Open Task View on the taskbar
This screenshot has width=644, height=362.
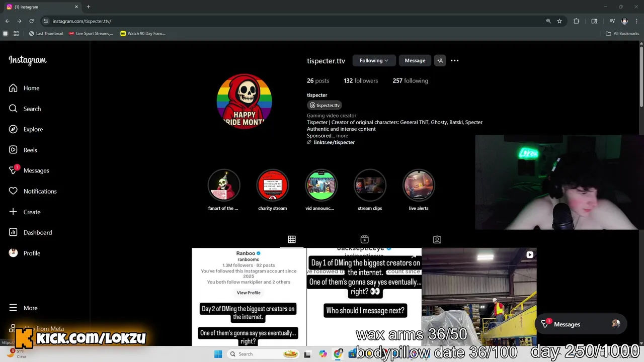click(307, 354)
